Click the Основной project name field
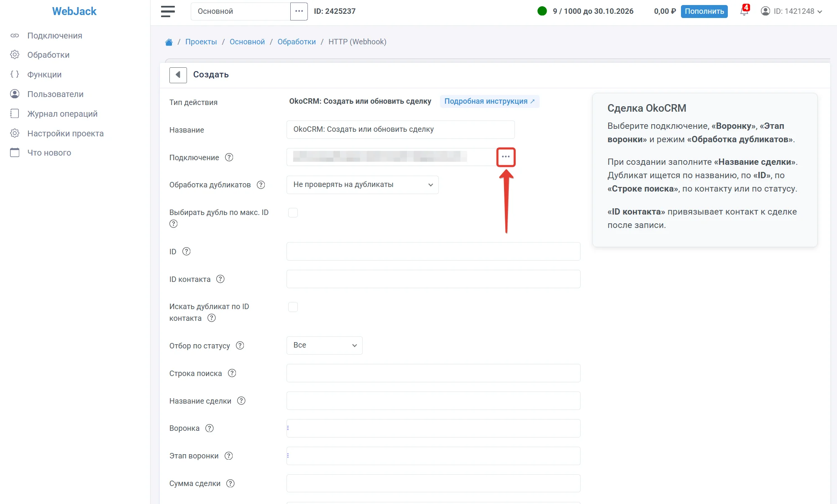Image resolution: width=837 pixels, height=504 pixels. pos(241,11)
